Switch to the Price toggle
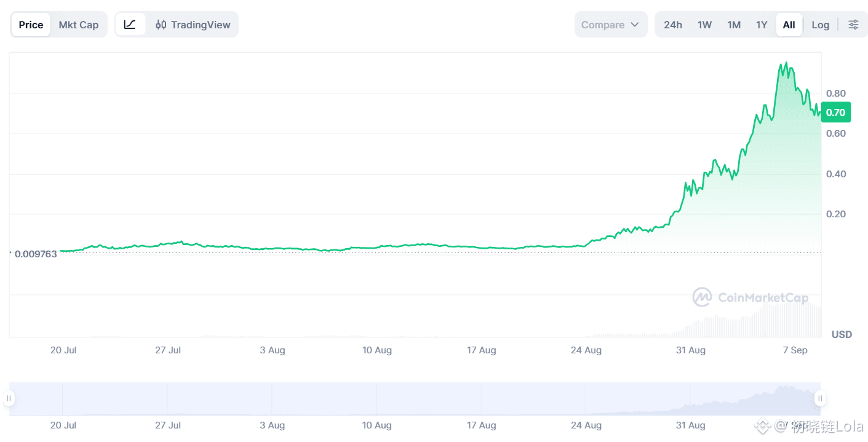The height and width of the screenshot is (442, 868). click(31, 25)
